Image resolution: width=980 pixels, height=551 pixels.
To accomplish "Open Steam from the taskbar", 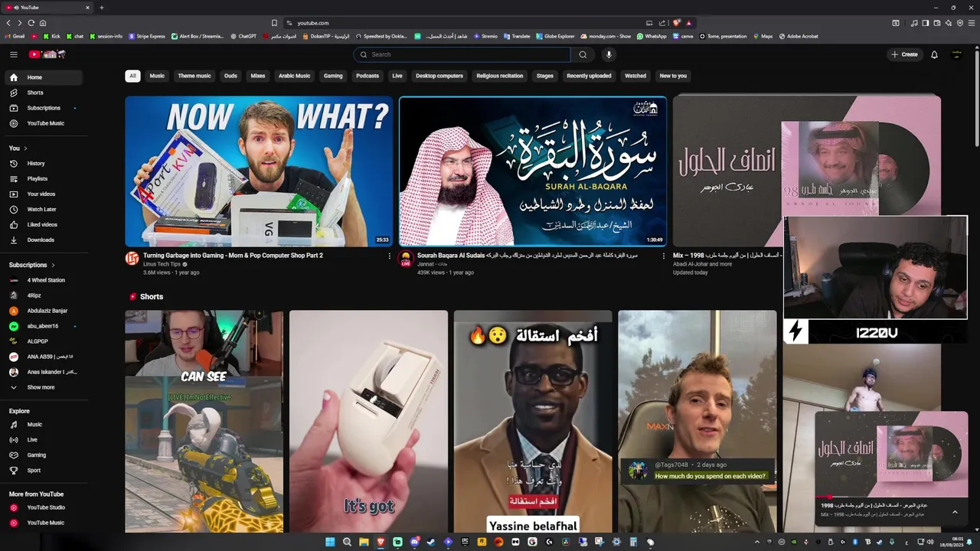I will pos(431,542).
